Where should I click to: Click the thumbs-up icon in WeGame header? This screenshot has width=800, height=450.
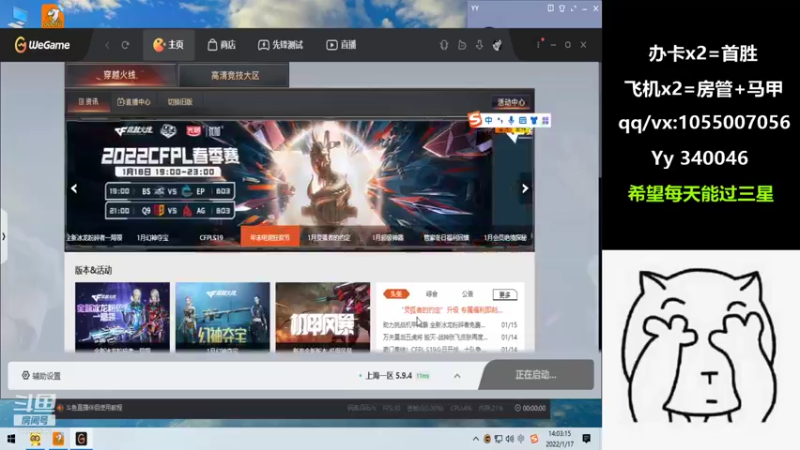coord(462,45)
